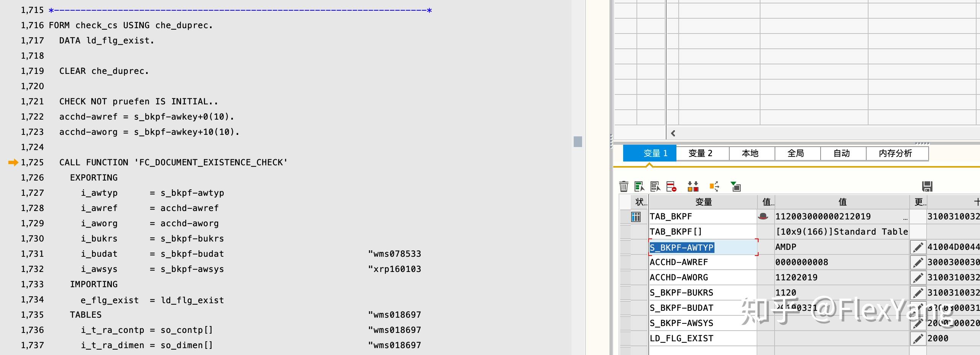Viewport: 980px width, 355px height.
Task: Click the LD_FLG_EXIST variable name field
Action: [x=703, y=339]
